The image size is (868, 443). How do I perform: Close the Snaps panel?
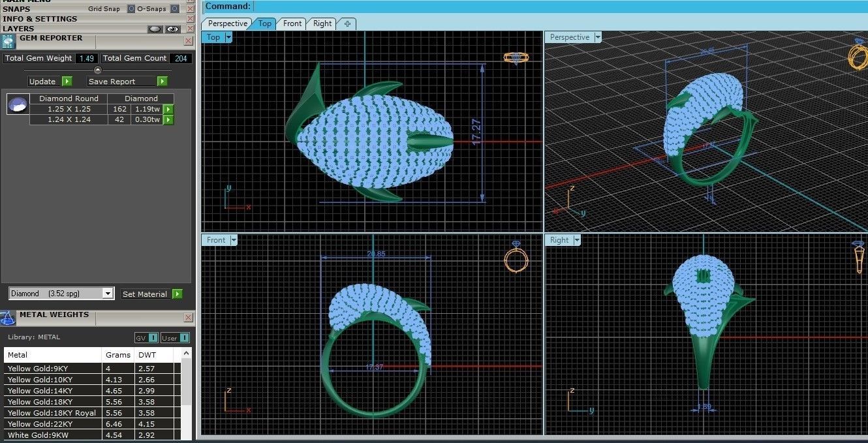[190, 9]
